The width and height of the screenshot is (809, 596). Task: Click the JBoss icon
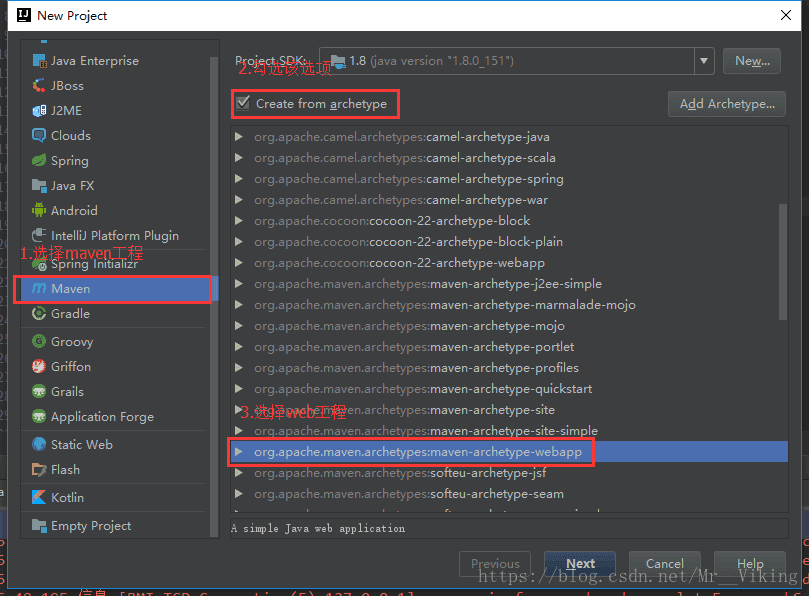[x=39, y=86]
